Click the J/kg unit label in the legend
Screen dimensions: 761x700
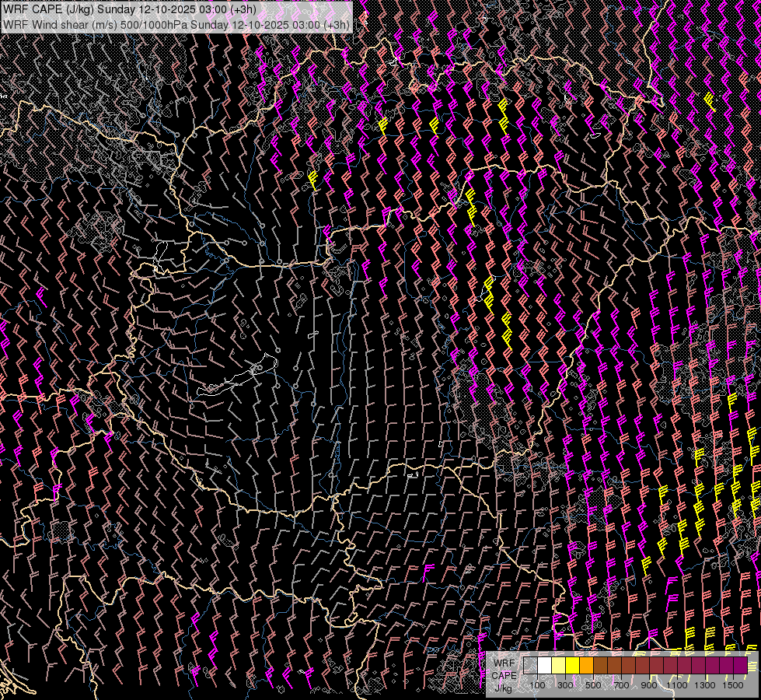coord(504,688)
